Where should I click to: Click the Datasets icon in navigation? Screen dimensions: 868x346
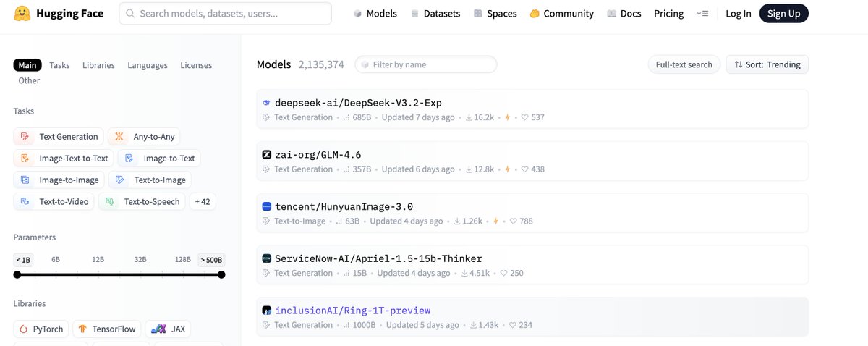(x=414, y=14)
